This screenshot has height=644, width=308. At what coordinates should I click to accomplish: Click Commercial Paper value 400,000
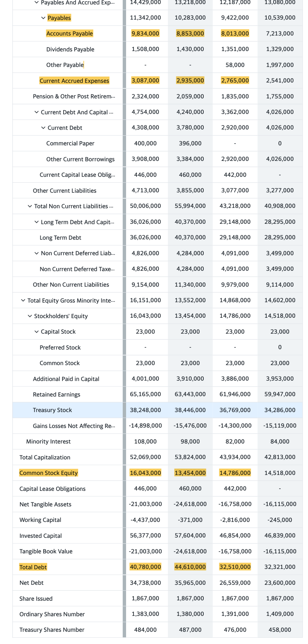point(145,143)
